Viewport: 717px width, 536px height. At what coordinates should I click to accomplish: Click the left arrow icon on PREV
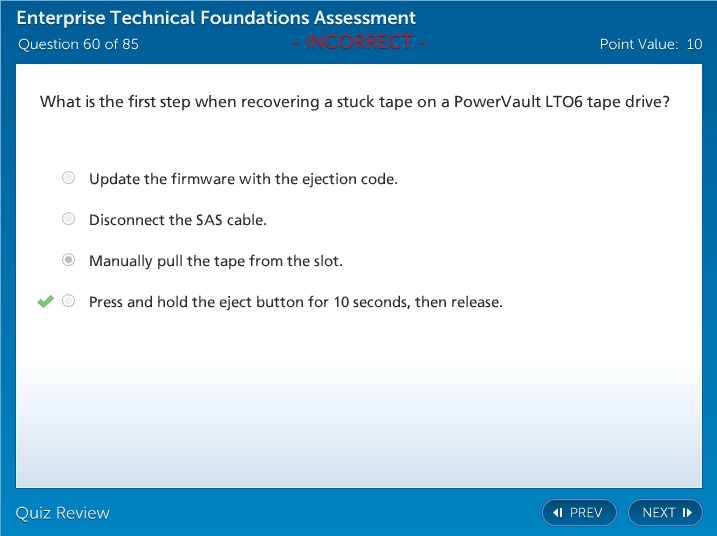[x=557, y=513]
